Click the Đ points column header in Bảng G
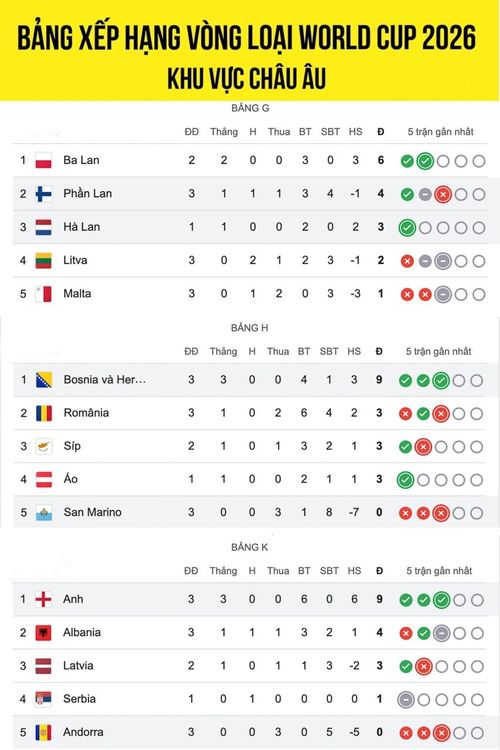Image resolution: width=500 pixels, height=750 pixels. pos(381,132)
